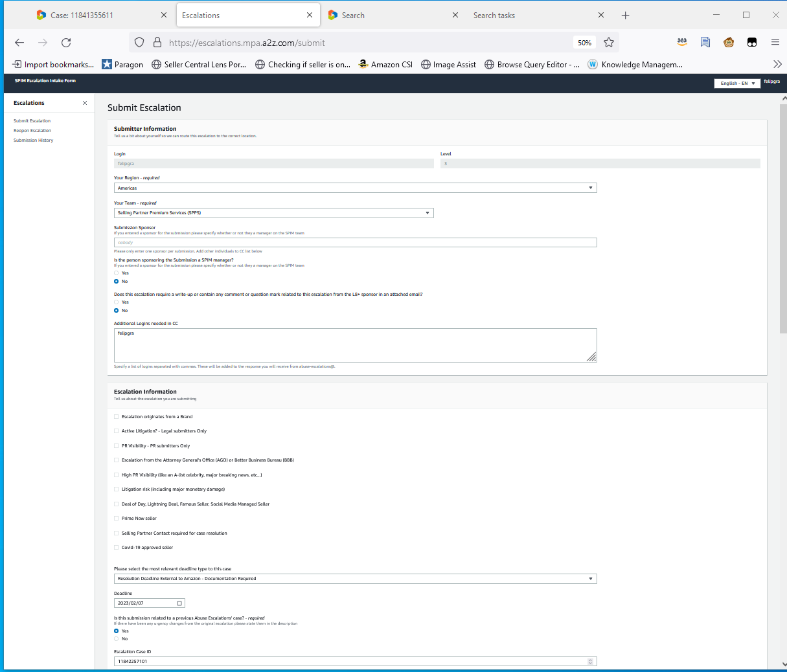Open the Your Team dropdown
This screenshot has width=787, height=672.
click(x=273, y=212)
